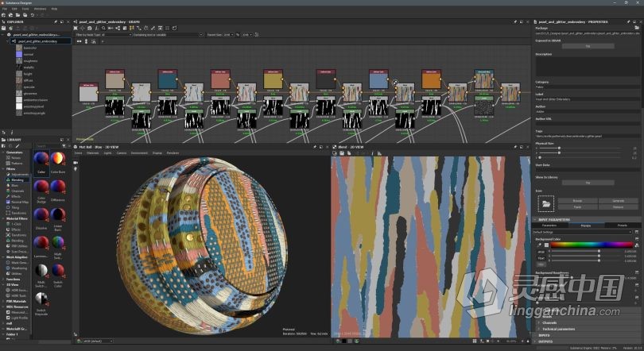The width and height of the screenshot is (644, 351).
Task: Select Normal Map in the Library tree
Action: pyautogui.click(x=19, y=202)
